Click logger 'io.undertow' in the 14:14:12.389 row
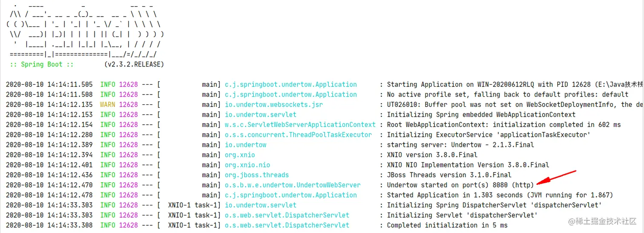 245,145
